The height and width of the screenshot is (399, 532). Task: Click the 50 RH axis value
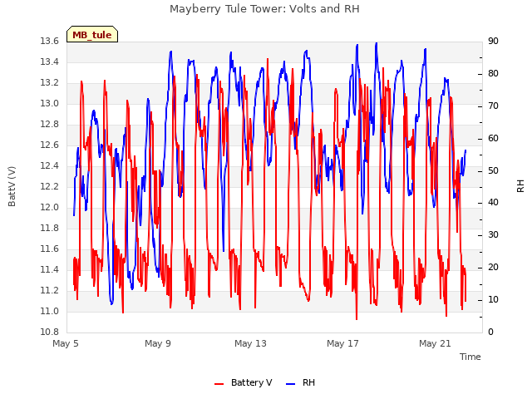(x=493, y=170)
